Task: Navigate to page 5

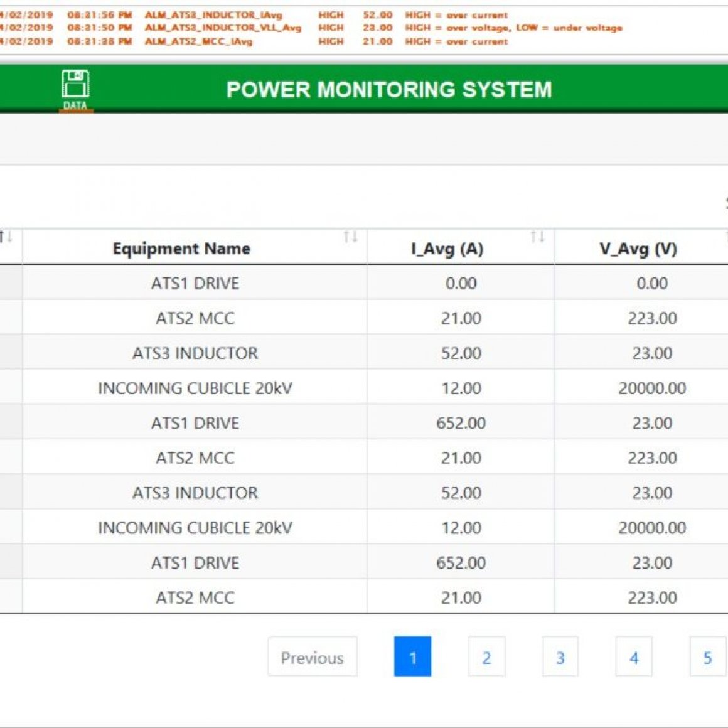Action: click(707, 656)
